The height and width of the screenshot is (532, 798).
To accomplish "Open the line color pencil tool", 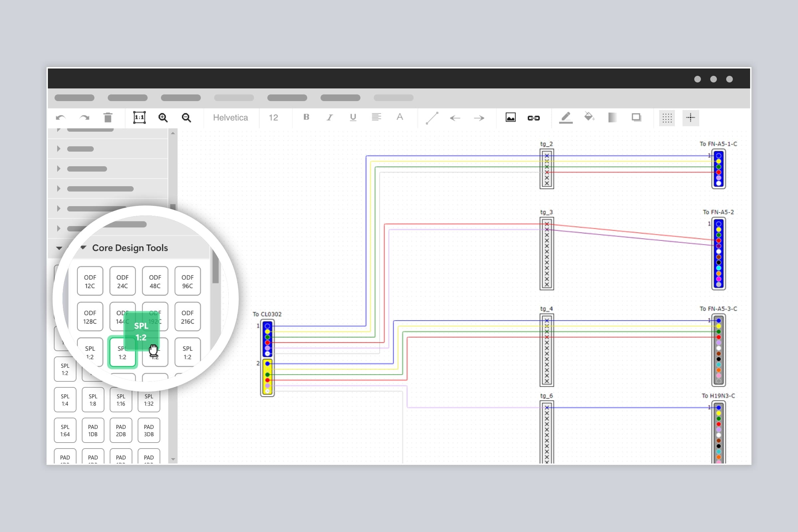I will tap(566, 118).
